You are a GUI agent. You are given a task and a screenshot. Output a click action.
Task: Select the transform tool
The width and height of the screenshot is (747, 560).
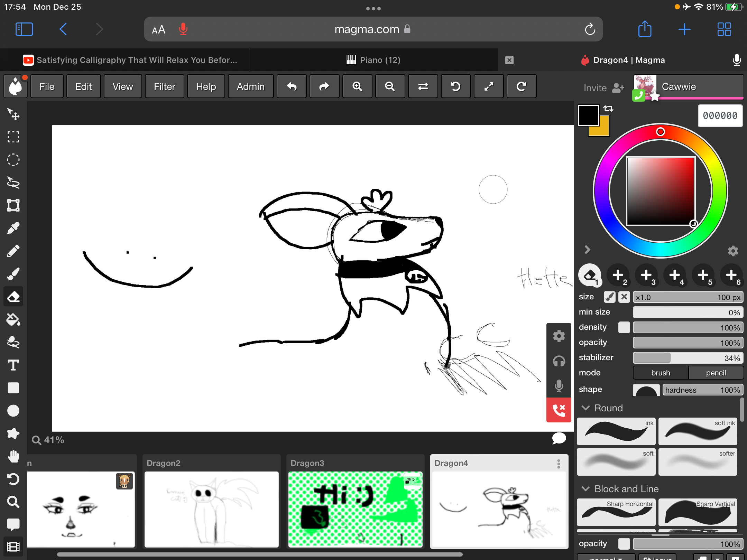coord(13,205)
